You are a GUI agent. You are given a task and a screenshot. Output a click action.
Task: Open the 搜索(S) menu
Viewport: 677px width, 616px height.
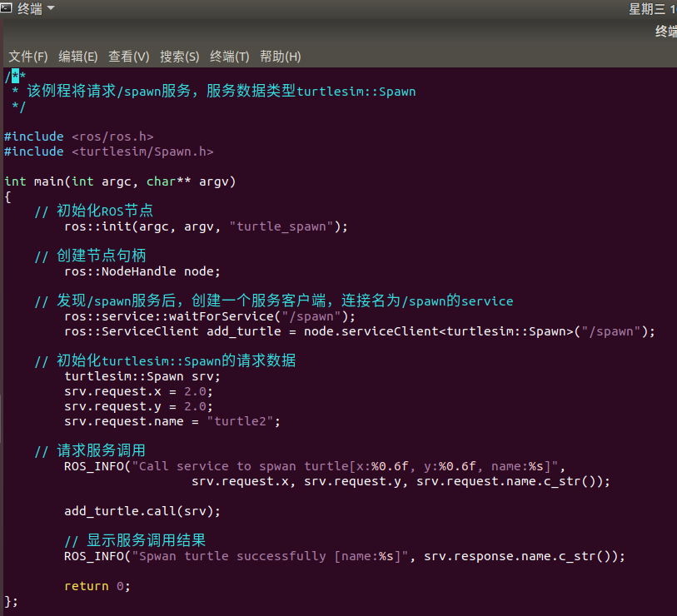coord(180,56)
